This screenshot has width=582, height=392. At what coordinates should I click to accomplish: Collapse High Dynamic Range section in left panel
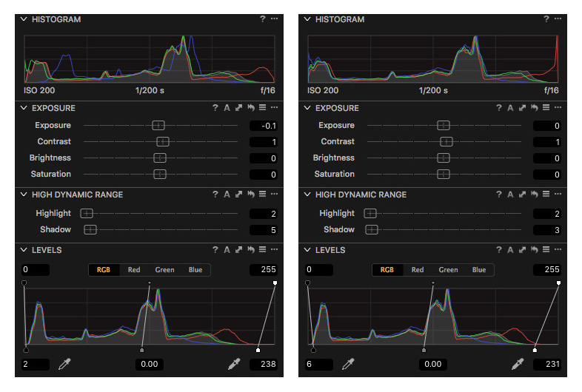click(x=24, y=195)
